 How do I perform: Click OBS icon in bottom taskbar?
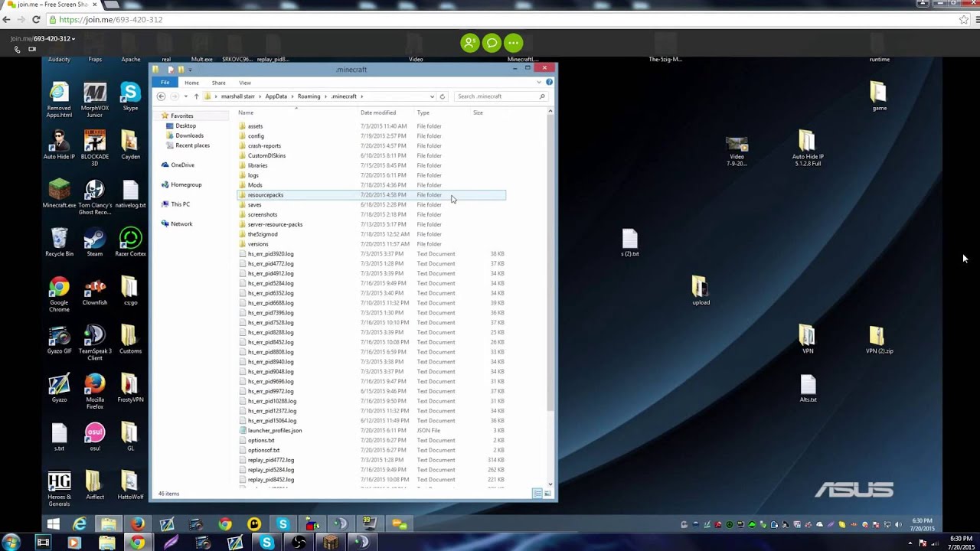point(299,543)
